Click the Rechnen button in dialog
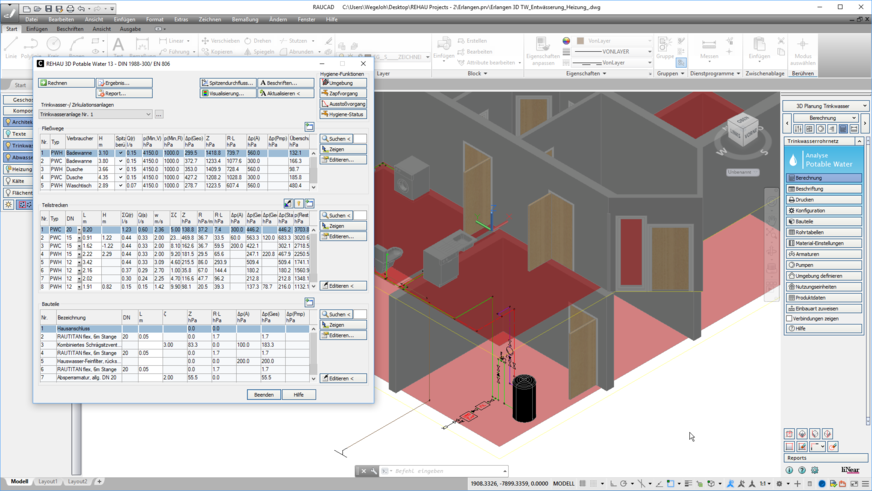Screen dimensions: 872x491 [66, 83]
